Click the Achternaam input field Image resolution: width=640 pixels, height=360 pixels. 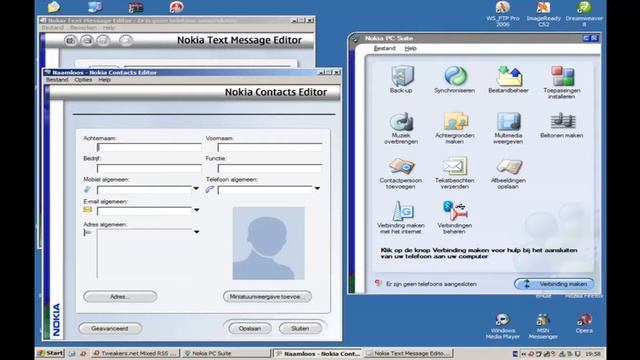click(x=149, y=147)
